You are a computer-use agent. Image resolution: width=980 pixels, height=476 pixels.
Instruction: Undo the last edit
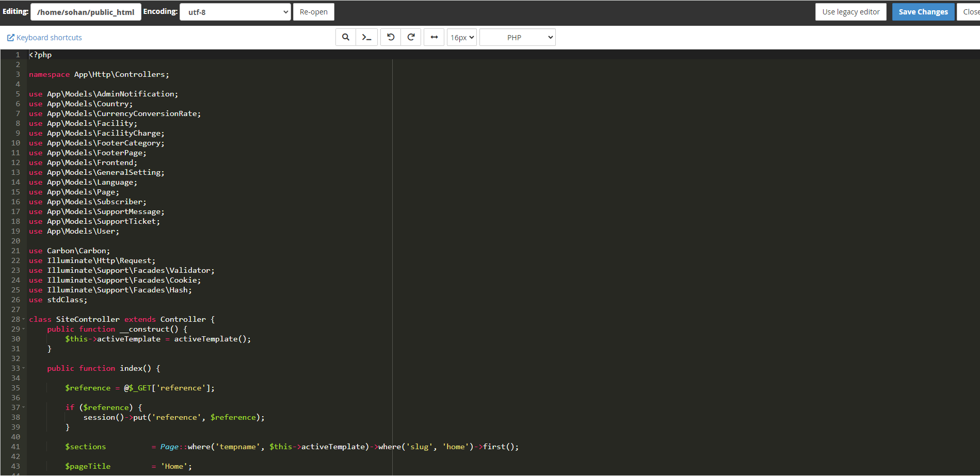click(x=391, y=37)
